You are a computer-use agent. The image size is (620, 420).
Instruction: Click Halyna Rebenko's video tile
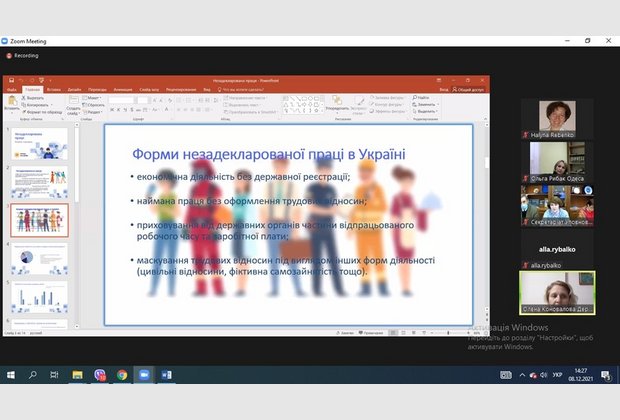(x=557, y=119)
